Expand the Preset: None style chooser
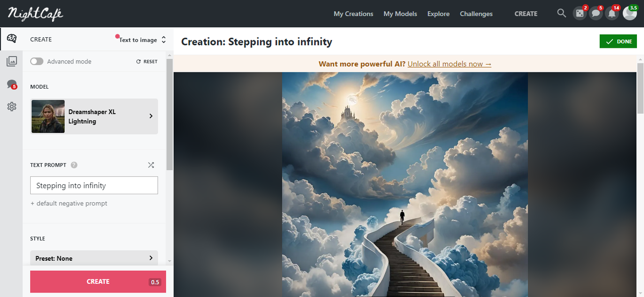 (94, 258)
